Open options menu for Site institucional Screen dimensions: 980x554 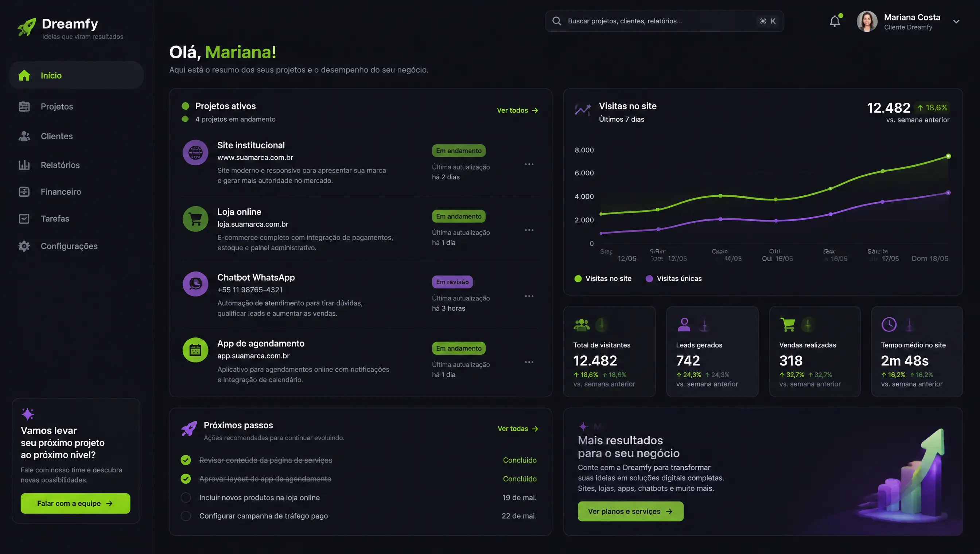(x=529, y=164)
